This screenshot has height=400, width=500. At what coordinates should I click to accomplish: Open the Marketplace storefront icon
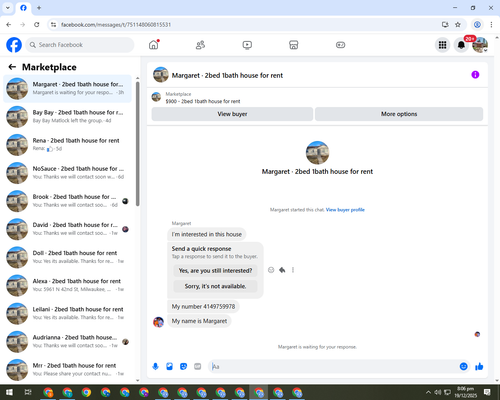tap(294, 45)
